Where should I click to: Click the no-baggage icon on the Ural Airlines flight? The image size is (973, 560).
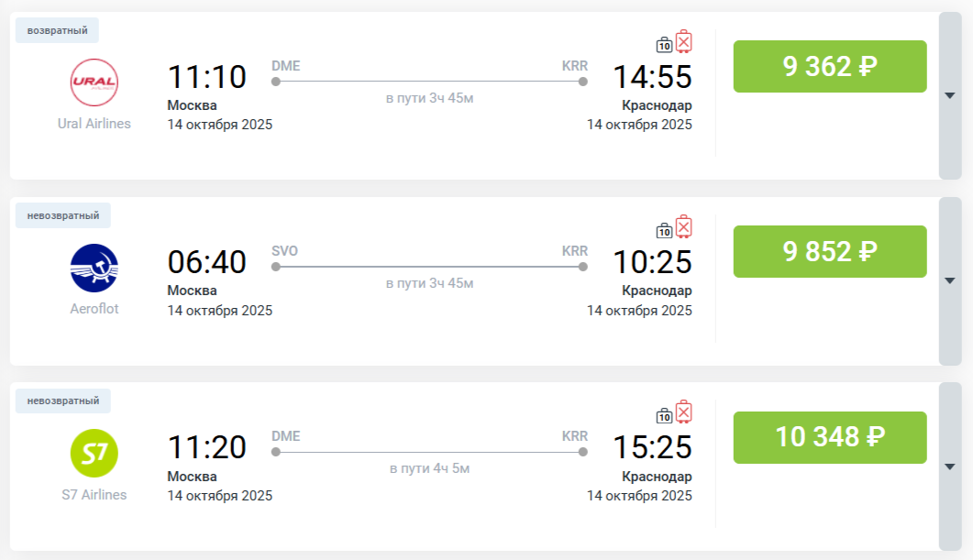pos(684,41)
